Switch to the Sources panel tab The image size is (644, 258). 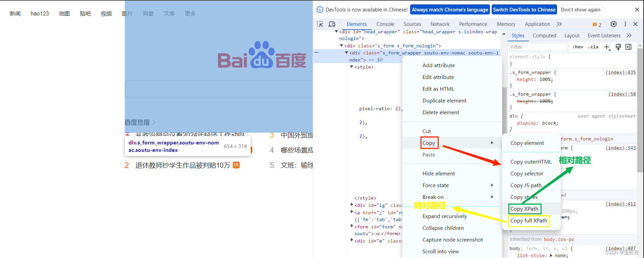(x=412, y=24)
